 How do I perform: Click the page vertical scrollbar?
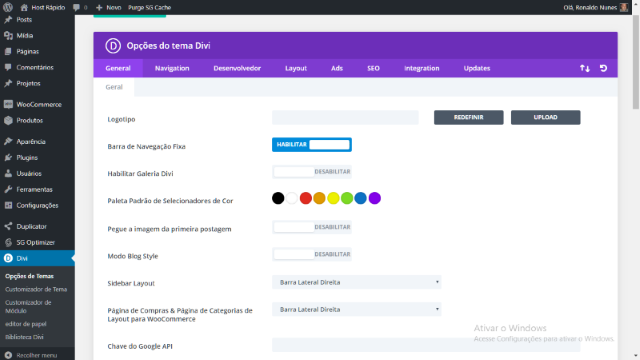tap(636, 62)
